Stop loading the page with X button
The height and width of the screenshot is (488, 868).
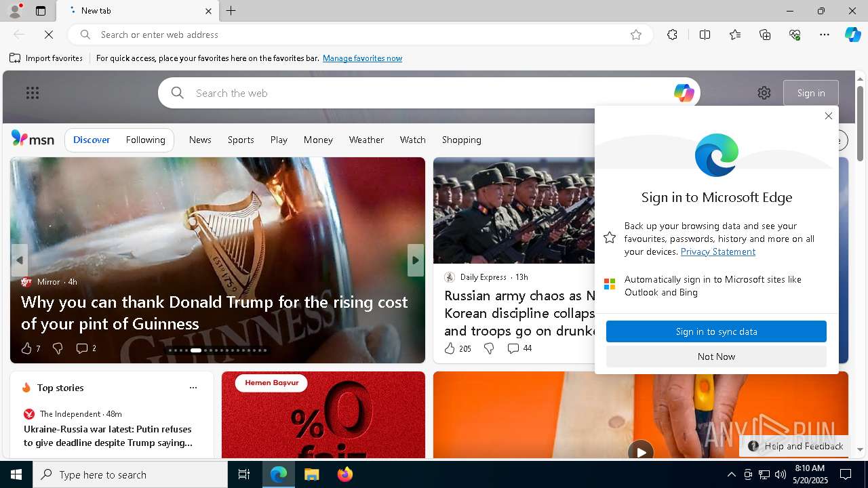point(49,35)
